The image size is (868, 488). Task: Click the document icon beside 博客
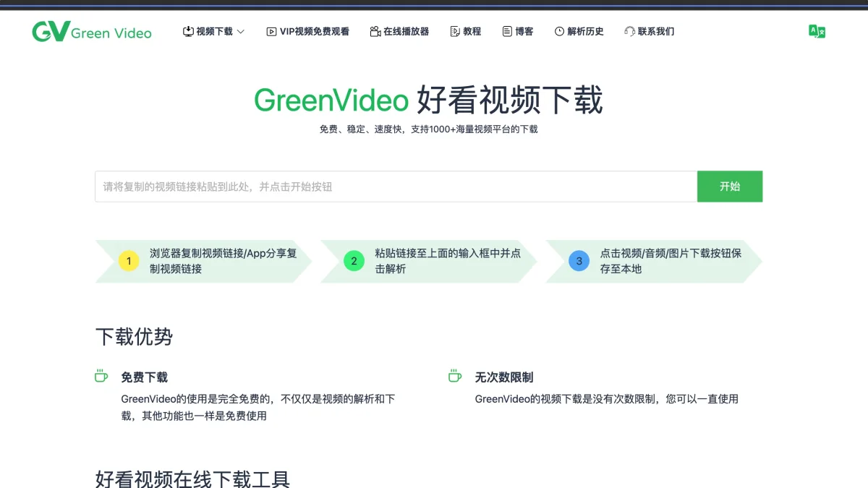click(507, 32)
